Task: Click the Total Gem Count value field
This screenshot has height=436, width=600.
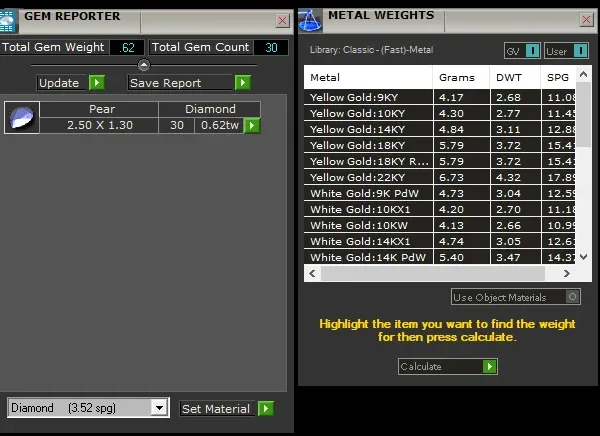Action: pos(271,47)
